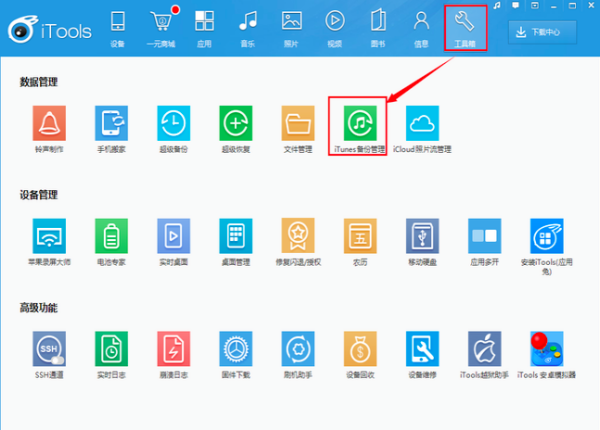Viewport: 600px width, 430px height.
Task: Switch to the 应用 apps tab
Action: click(204, 29)
